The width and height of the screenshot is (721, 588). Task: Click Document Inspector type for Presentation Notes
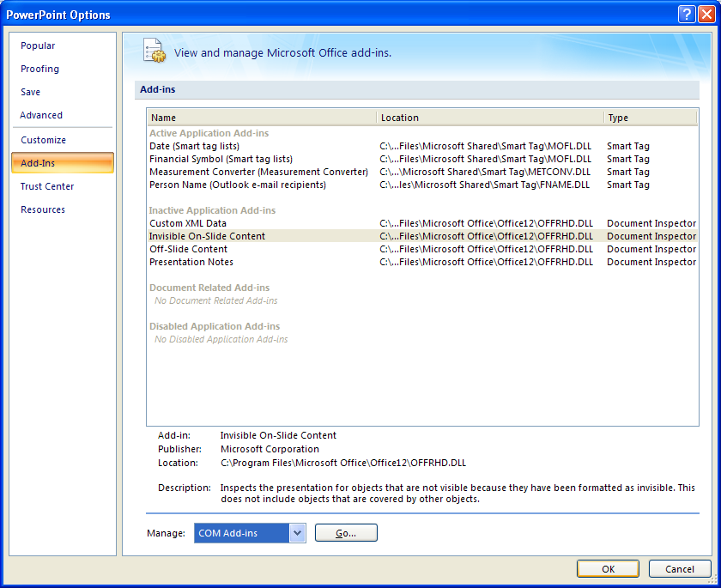(651, 262)
